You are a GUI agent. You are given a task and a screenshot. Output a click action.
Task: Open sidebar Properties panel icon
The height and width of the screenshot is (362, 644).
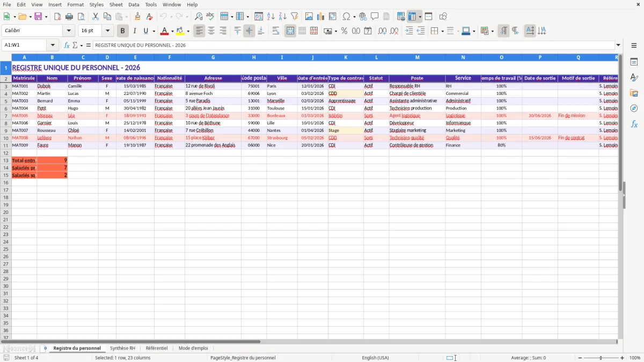click(x=634, y=62)
